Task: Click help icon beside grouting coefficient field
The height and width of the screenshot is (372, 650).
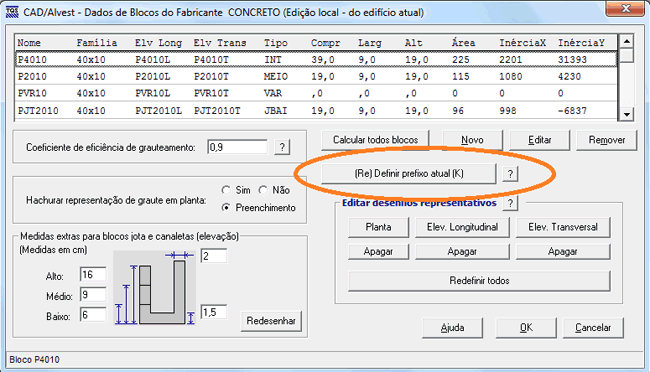Action: (x=282, y=147)
